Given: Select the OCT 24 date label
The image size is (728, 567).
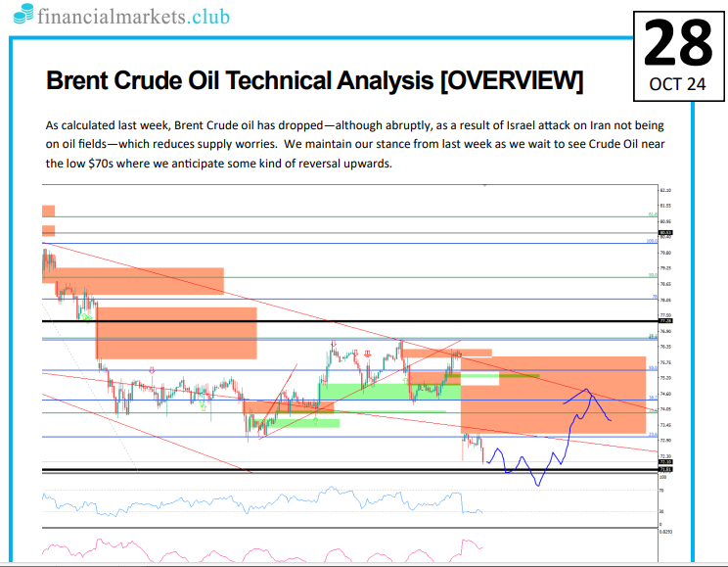Looking at the screenshot, I should tap(677, 84).
